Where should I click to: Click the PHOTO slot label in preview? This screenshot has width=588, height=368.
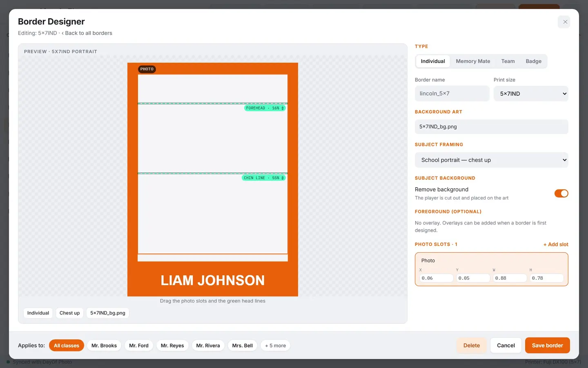[147, 69]
